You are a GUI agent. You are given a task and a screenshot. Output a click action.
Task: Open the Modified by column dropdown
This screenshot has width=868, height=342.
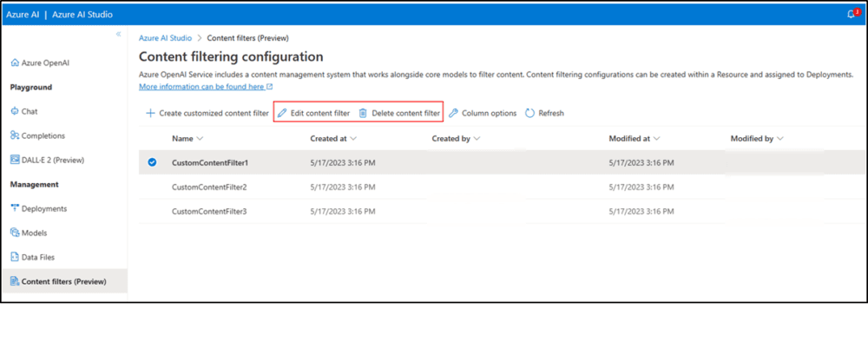click(x=780, y=139)
